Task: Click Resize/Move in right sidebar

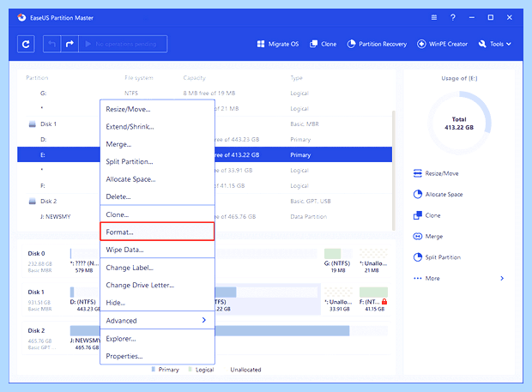Action: pyautogui.click(x=436, y=173)
